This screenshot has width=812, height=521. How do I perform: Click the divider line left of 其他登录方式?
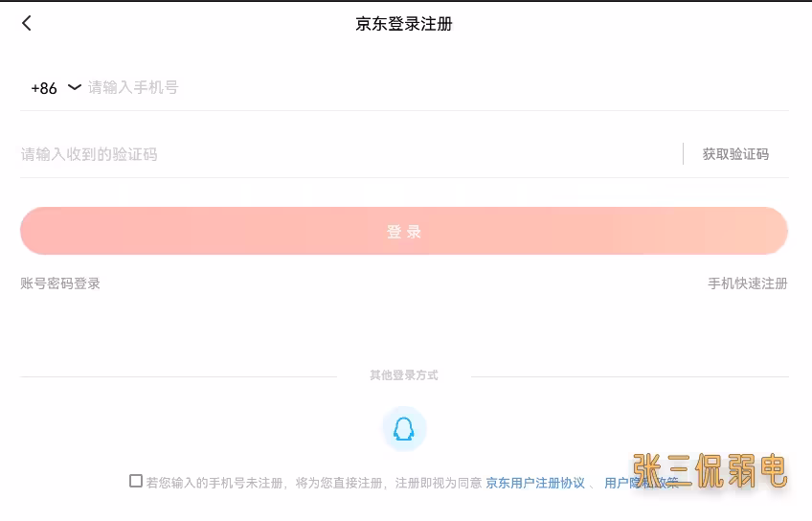coord(178,376)
